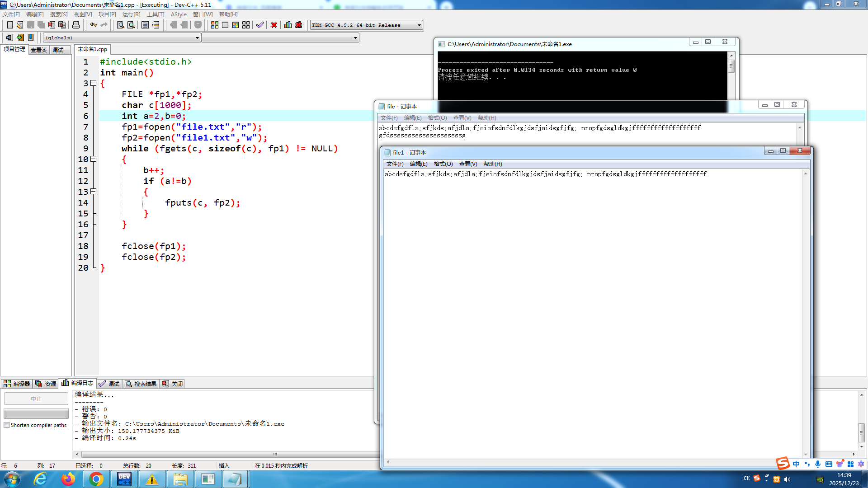The image size is (868, 488).
Task: Collapse the code fold at line 3
Action: click(x=94, y=83)
